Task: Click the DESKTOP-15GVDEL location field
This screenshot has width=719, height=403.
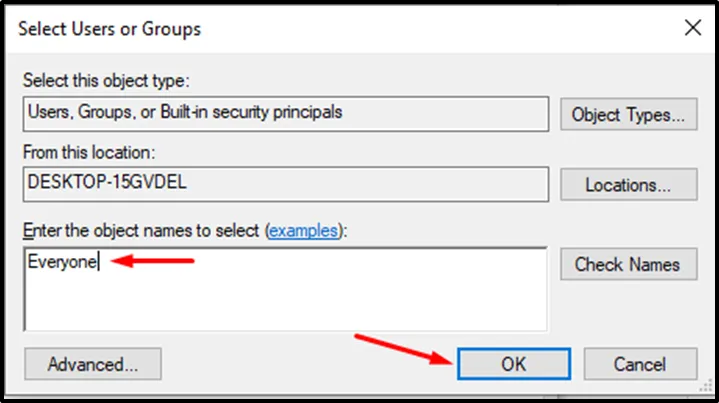Action: pos(285,184)
